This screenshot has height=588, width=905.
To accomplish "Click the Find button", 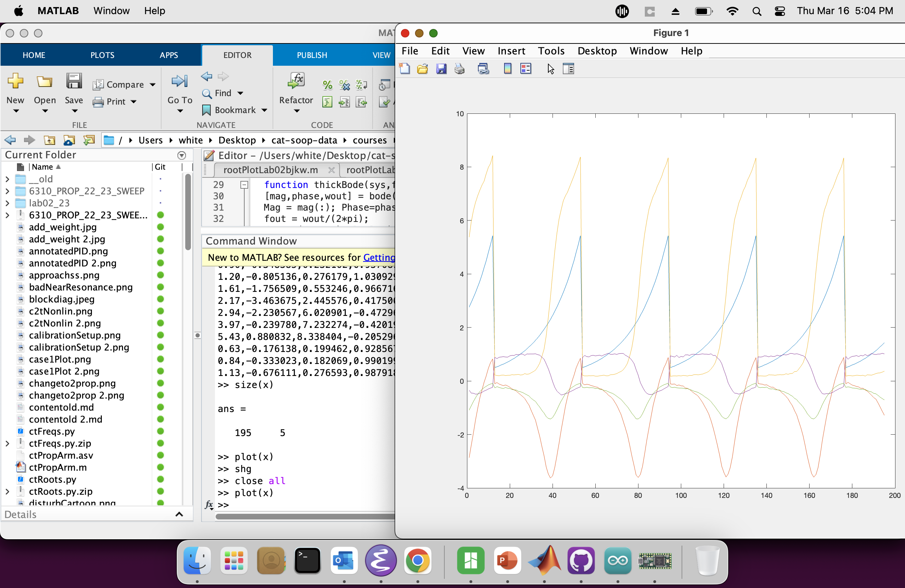I will click(x=222, y=93).
